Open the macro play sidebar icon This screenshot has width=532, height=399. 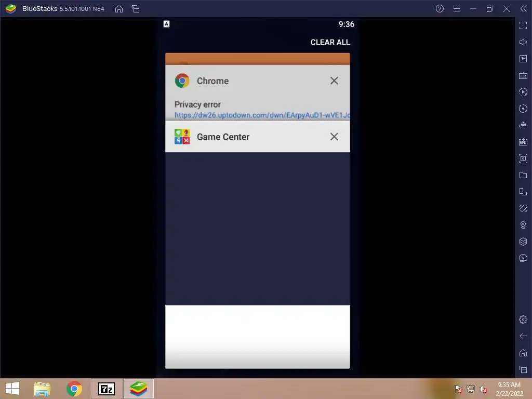pyautogui.click(x=523, y=92)
